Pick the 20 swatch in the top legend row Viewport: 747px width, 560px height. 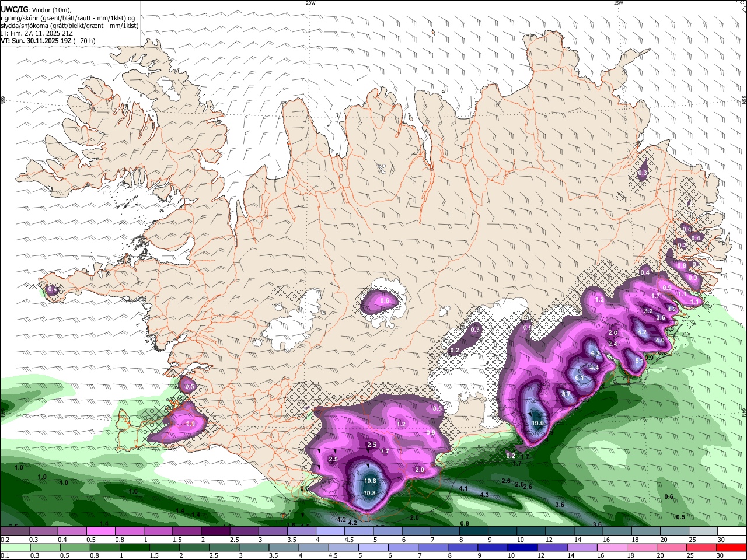[675, 531]
